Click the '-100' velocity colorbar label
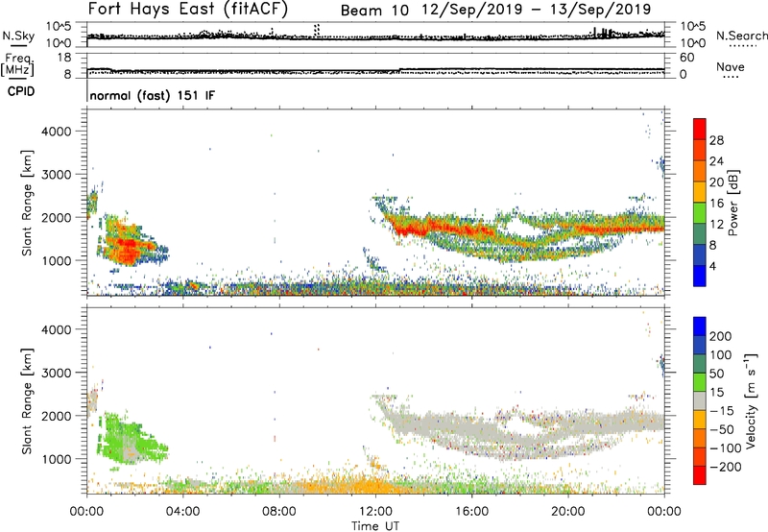The image size is (768, 532). click(x=725, y=447)
